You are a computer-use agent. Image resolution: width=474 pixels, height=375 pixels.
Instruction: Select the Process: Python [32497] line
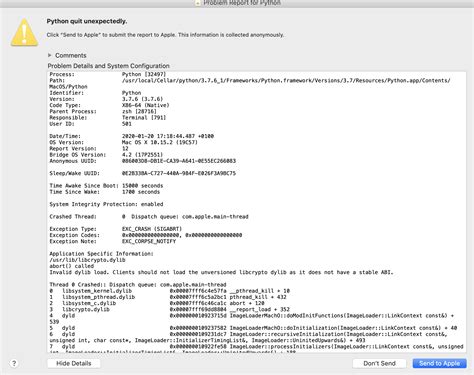108,74
